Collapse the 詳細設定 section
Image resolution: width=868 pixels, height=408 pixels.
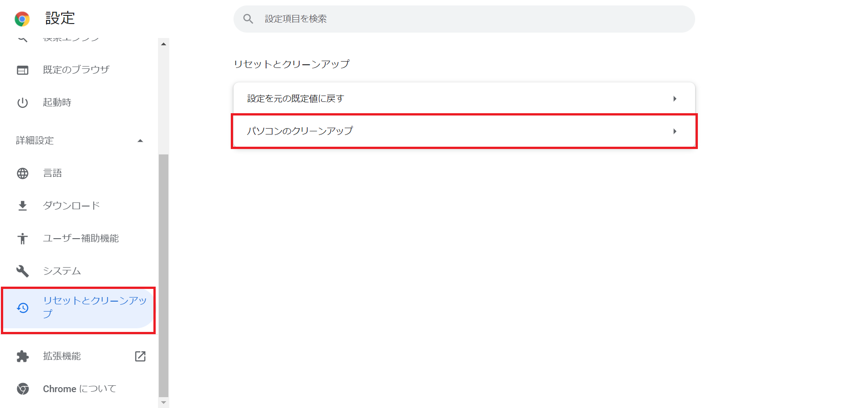coord(140,140)
